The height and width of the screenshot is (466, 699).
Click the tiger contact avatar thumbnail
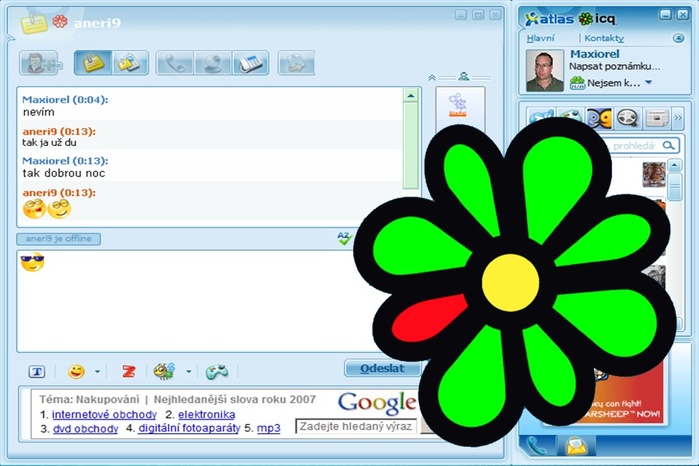(654, 174)
